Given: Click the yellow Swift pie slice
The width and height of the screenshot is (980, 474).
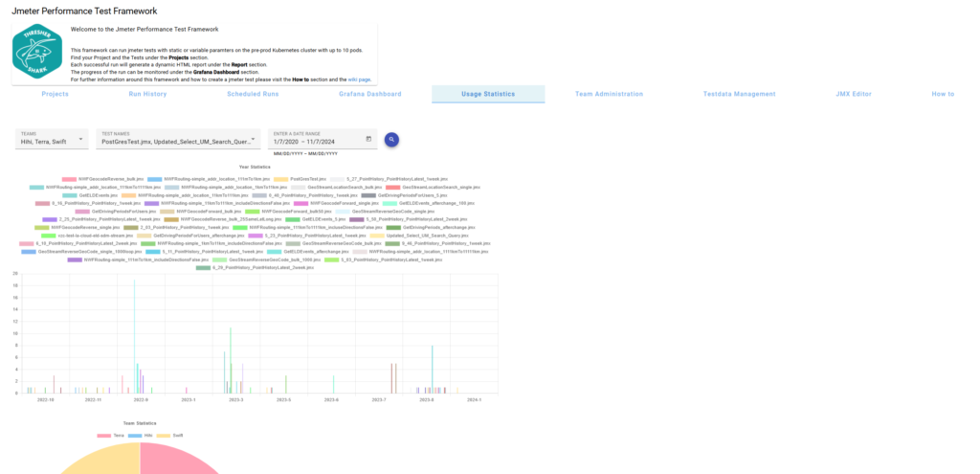Looking at the screenshot, I should [106, 463].
